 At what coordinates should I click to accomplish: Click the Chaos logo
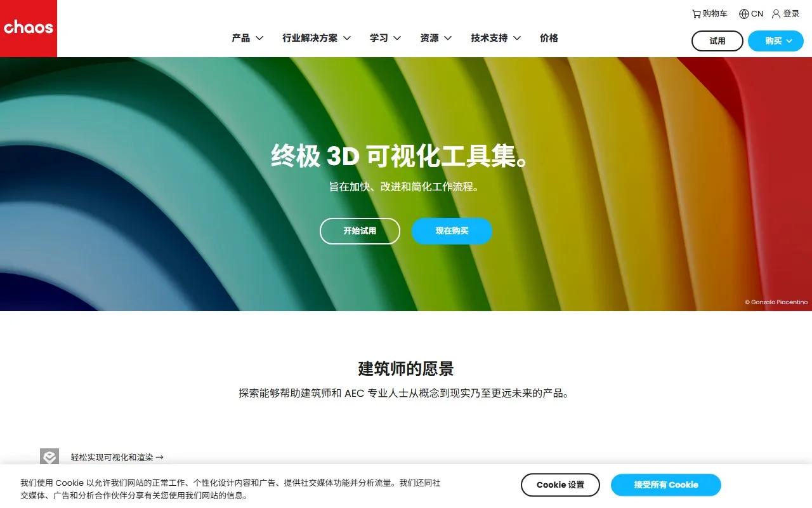coord(29,28)
